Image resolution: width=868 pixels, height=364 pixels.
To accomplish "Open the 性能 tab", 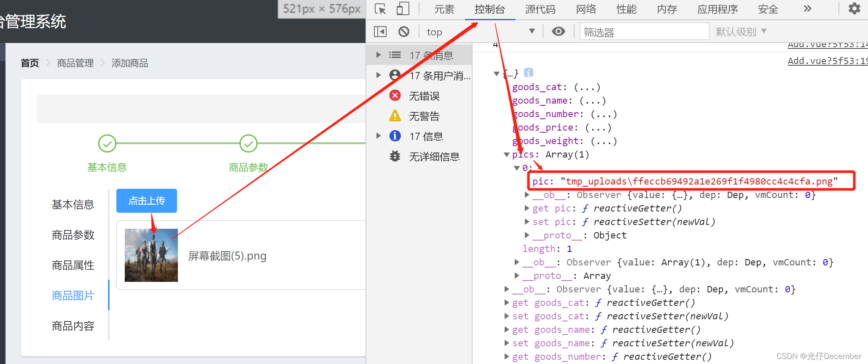I will tap(626, 9).
